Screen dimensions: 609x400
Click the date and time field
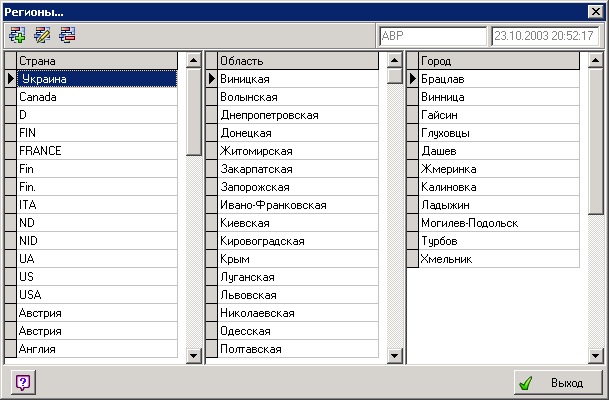click(x=546, y=35)
